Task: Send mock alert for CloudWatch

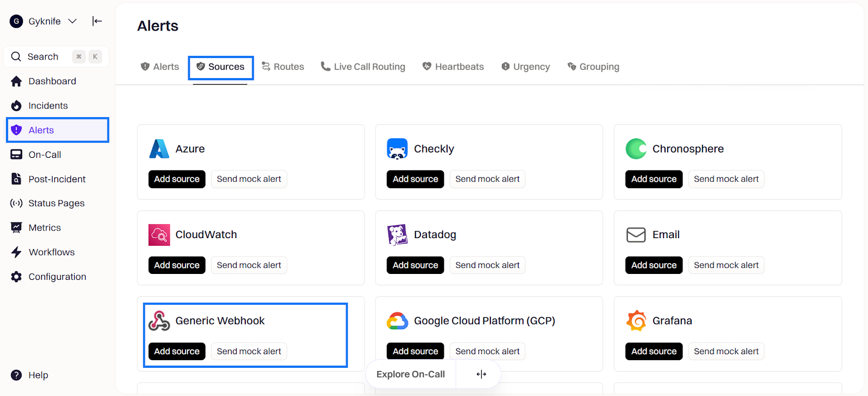Action: pyautogui.click(x=249, y=265)
